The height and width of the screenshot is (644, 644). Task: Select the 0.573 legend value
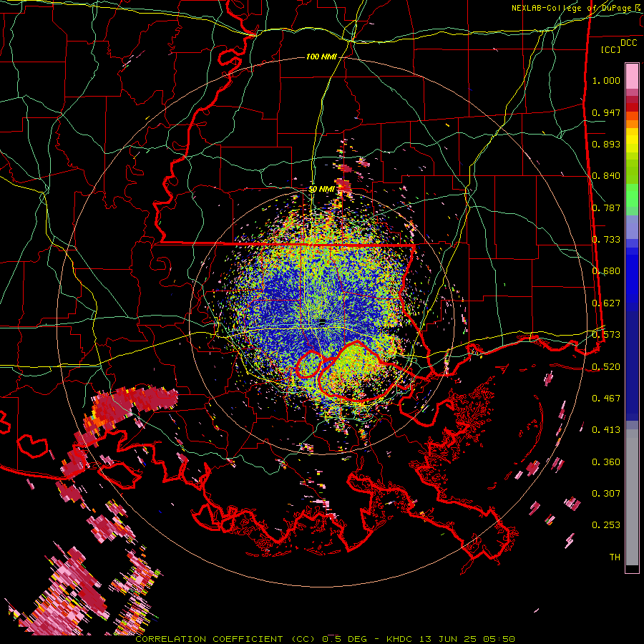[x=606, y=335]
